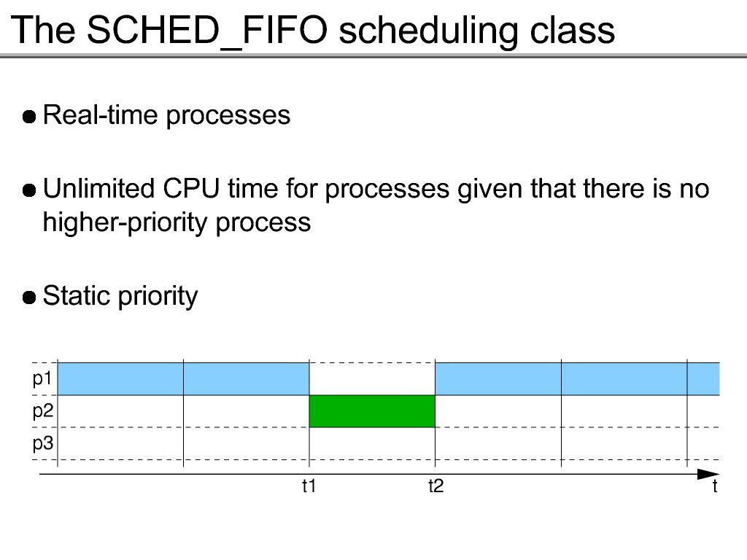The height and width of the screenshot is (560, 747).
Task: Select the "Real-time processes" text
Action: click(x=166, y=115)
